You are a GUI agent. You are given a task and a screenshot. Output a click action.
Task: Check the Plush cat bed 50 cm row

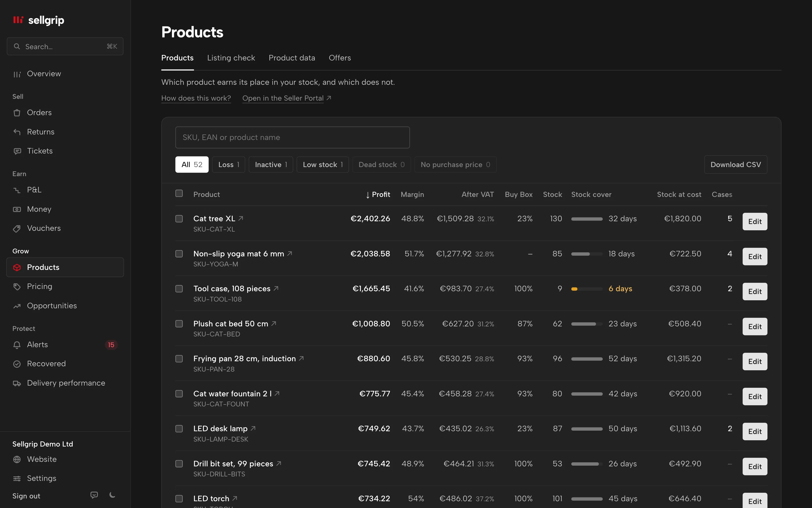179,324
